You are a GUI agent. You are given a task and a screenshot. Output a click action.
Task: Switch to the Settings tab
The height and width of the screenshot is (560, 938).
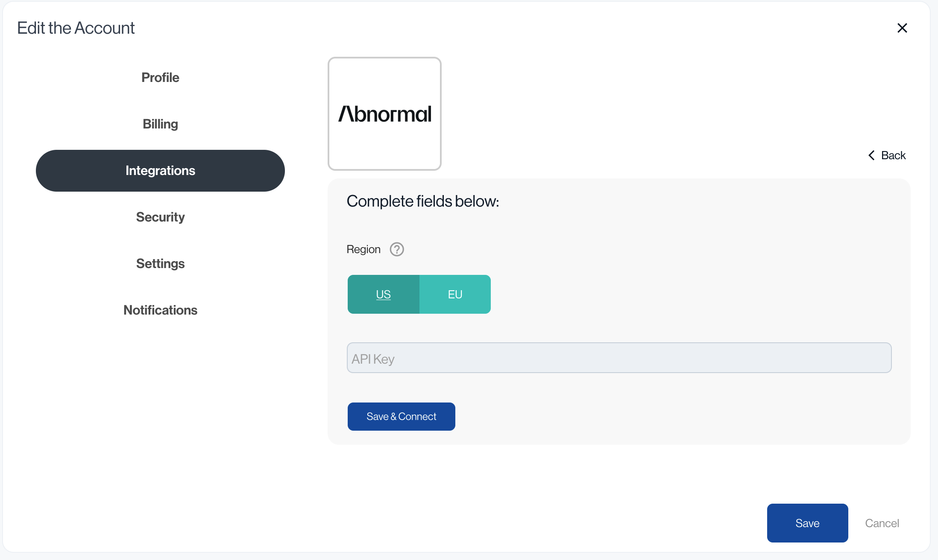[160, 264]
